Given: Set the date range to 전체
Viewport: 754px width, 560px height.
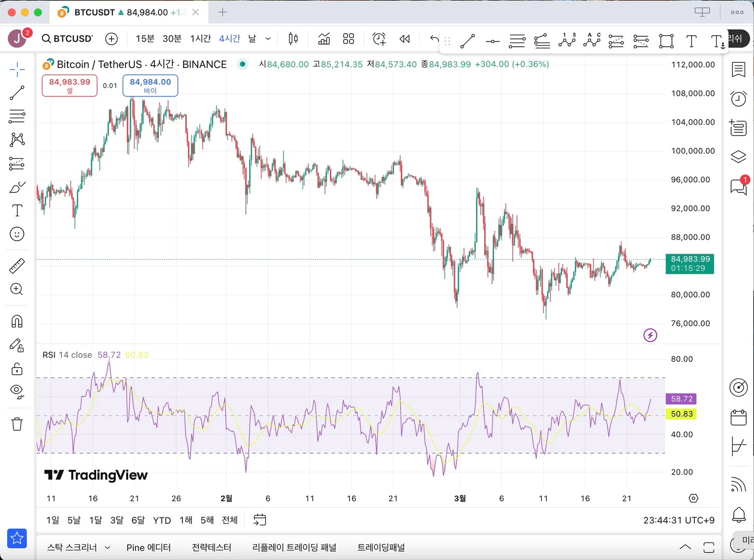Looking at the screenshot, I should tap(230, 520).
